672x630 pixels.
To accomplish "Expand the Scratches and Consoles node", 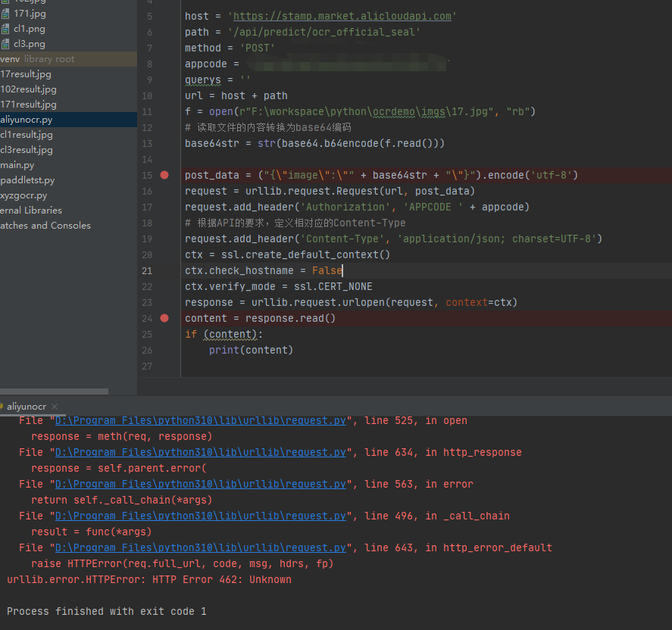I will [x=45, y=226].
